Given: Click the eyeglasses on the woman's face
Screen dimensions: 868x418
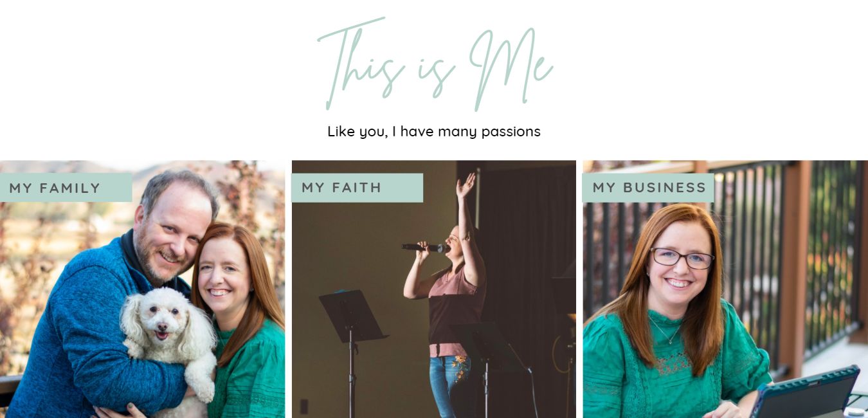Looking at the screenshot, I should [x=682, y=259].
